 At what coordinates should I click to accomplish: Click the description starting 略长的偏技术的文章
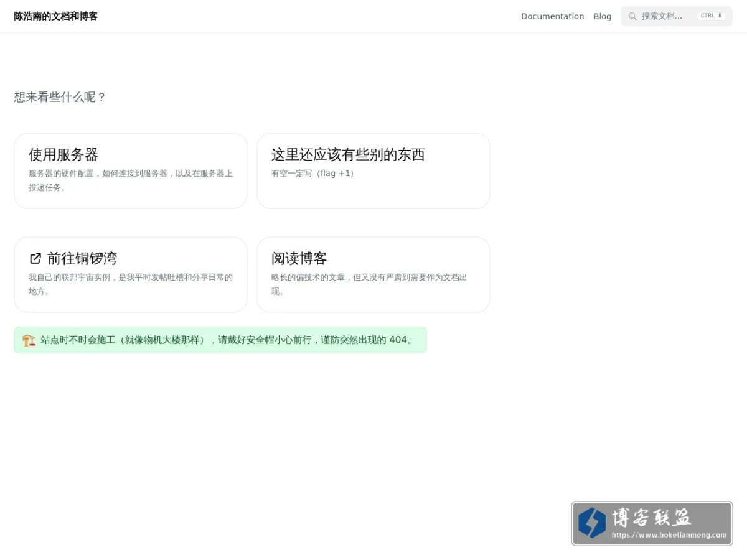click(x=369, y=284)
